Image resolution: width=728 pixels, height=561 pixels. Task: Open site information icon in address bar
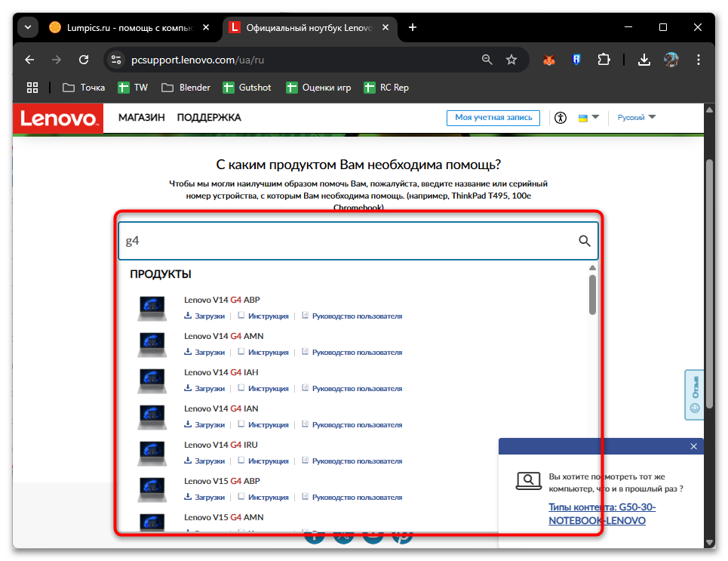(116, 60)
